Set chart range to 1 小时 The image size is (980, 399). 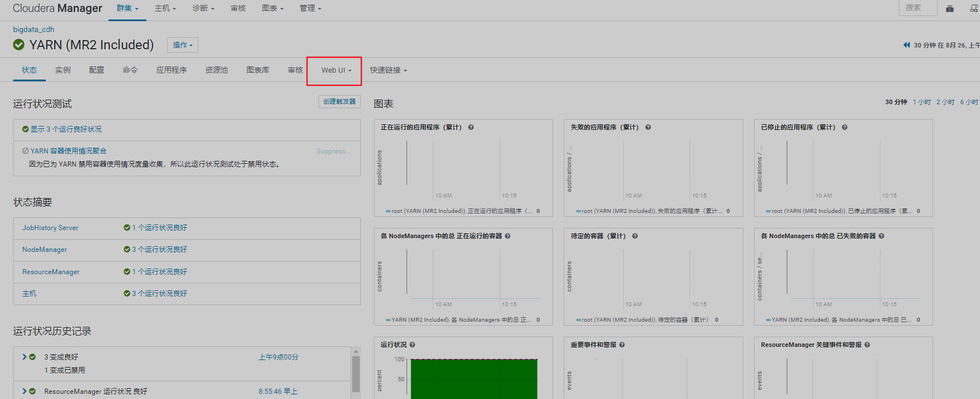coord(922,102)
